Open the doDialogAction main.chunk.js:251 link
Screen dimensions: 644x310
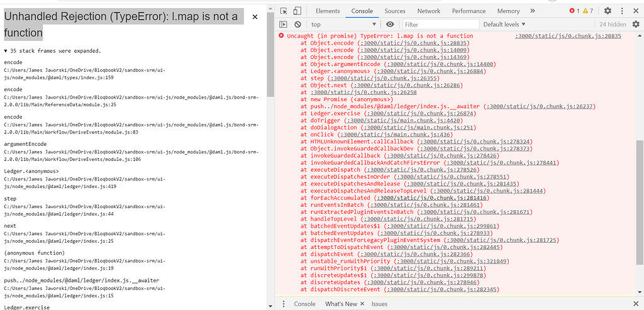416,127
